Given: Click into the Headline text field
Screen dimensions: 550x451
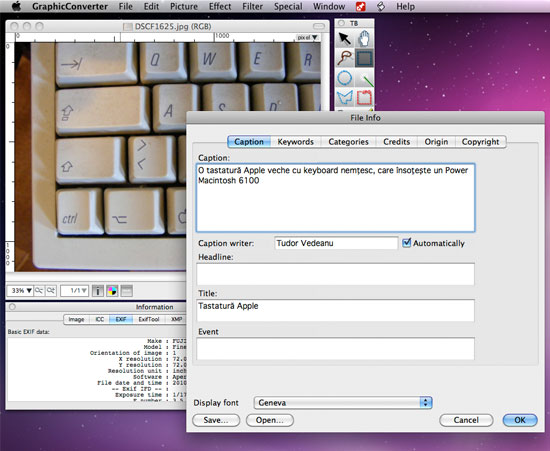Looking at the screenshot, I should coord(335,274).
